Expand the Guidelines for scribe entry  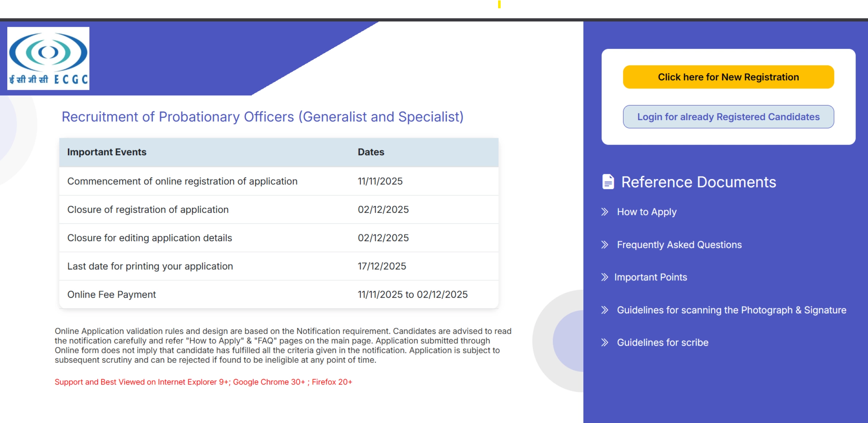[662, 342]
